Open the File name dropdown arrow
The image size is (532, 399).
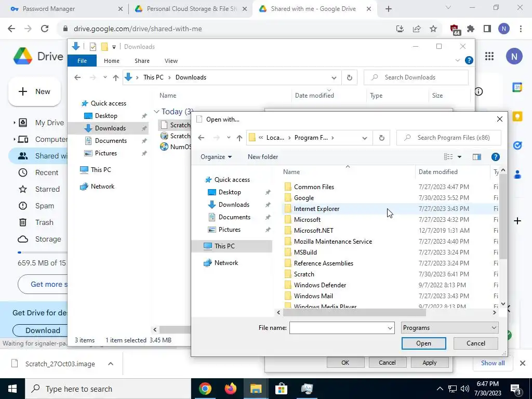tap(390, 328)
